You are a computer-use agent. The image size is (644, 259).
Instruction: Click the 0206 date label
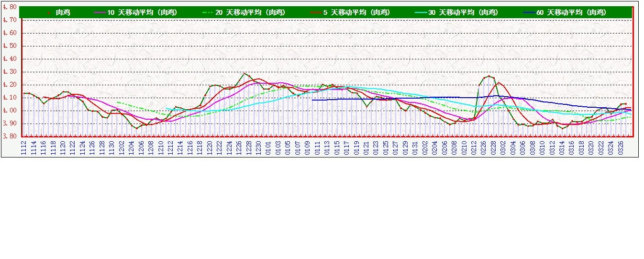point(444,147)
